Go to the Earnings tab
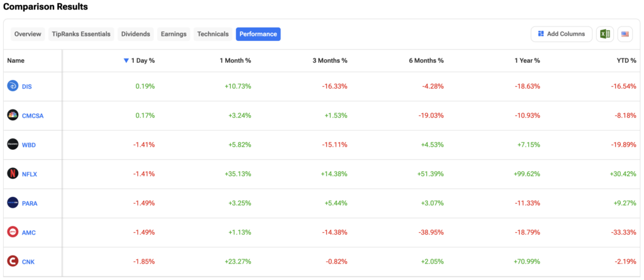Image resolution: width=644 pixels, height=280 pixels. [174, 34]
